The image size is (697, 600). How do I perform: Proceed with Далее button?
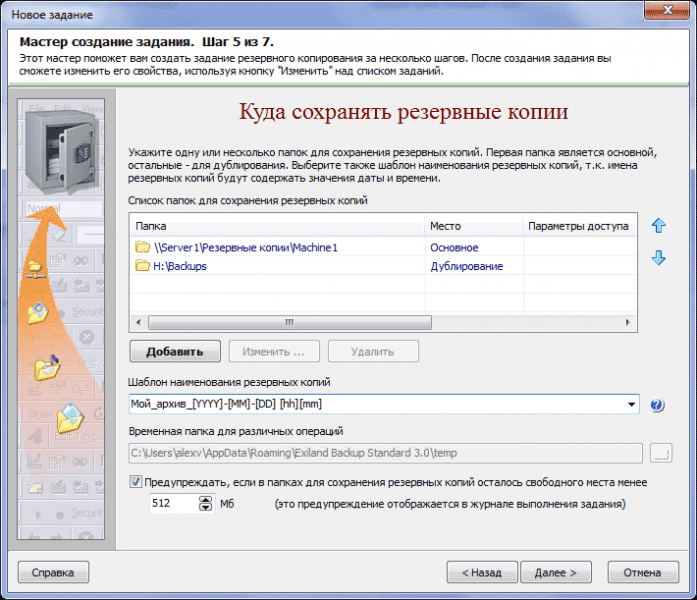pyautogui.click(x=556, y=572)
